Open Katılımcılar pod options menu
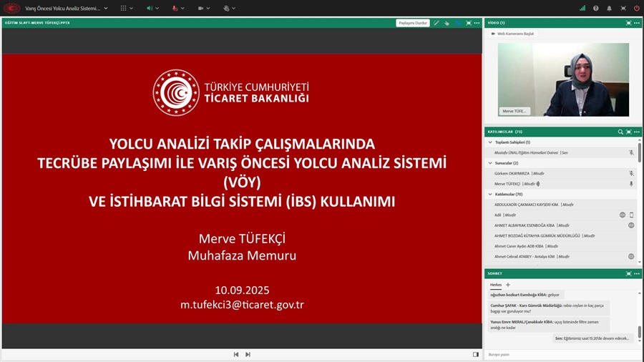Screen dimensions: 644x362 pyautogui.click(x=637, y=132)
